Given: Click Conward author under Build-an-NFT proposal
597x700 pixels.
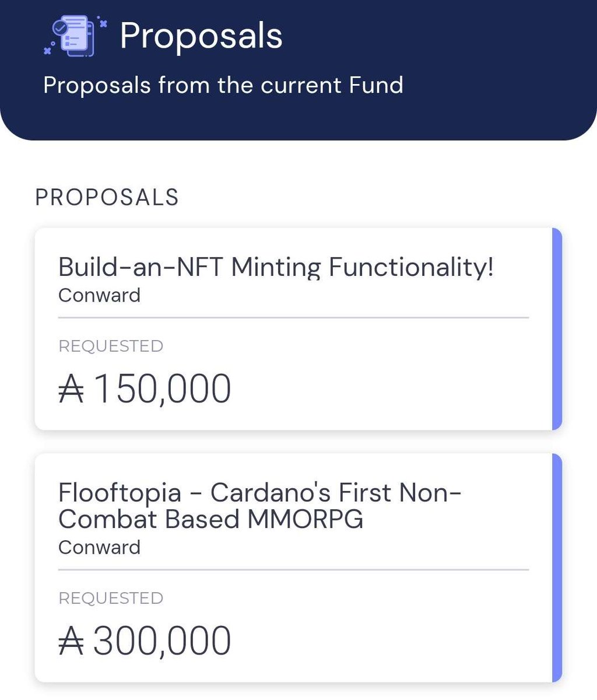Looking at the screenshot, I should coord(99,295).
